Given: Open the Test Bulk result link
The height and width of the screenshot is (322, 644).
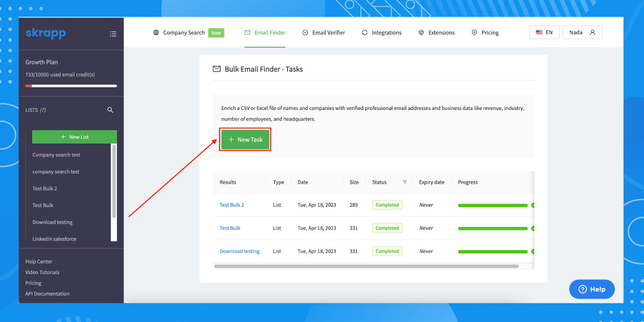Looking at the screenshot, I should pos(230,228).
